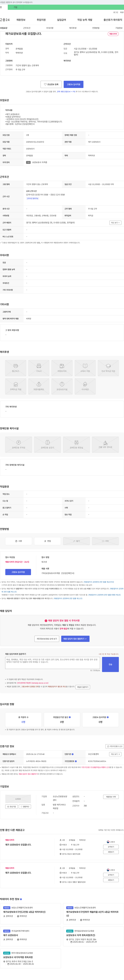Select the 기숙사 welfare icon

(39, 368)
